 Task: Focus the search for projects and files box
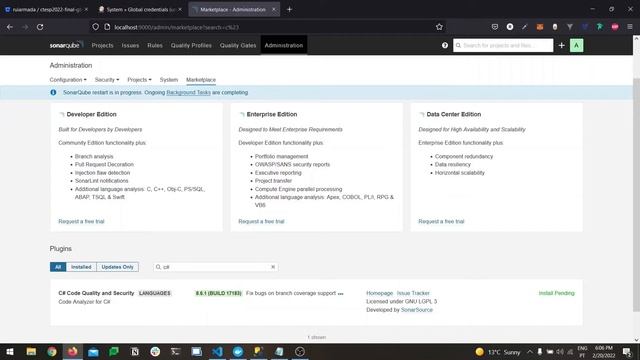coord(503,45)
